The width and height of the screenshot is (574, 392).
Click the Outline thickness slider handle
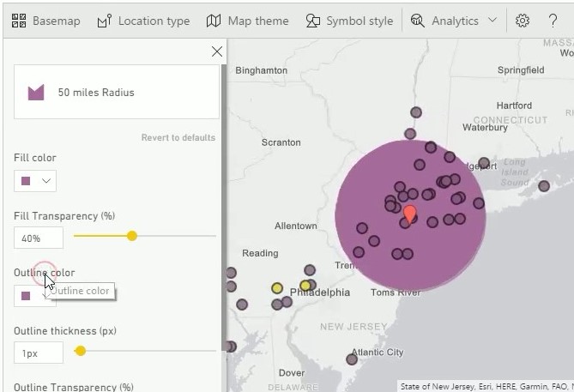(81, 351)
